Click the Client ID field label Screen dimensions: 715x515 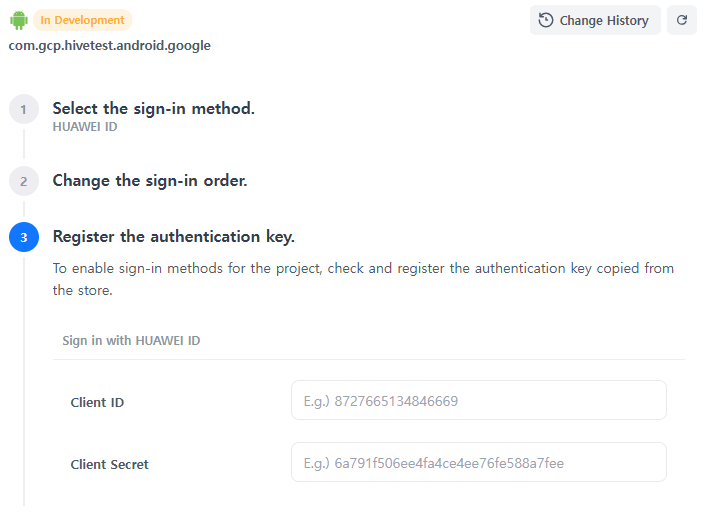point(97,403)
